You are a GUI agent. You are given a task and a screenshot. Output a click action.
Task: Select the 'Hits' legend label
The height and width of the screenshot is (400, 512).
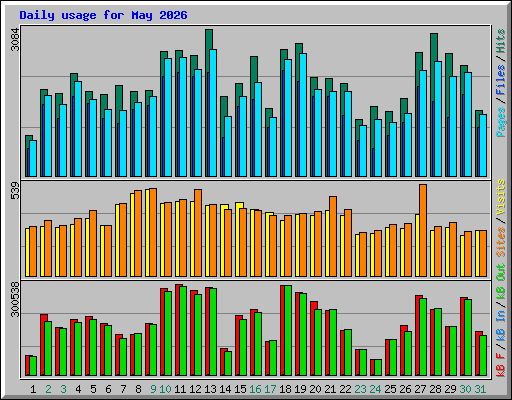point(500,41)
